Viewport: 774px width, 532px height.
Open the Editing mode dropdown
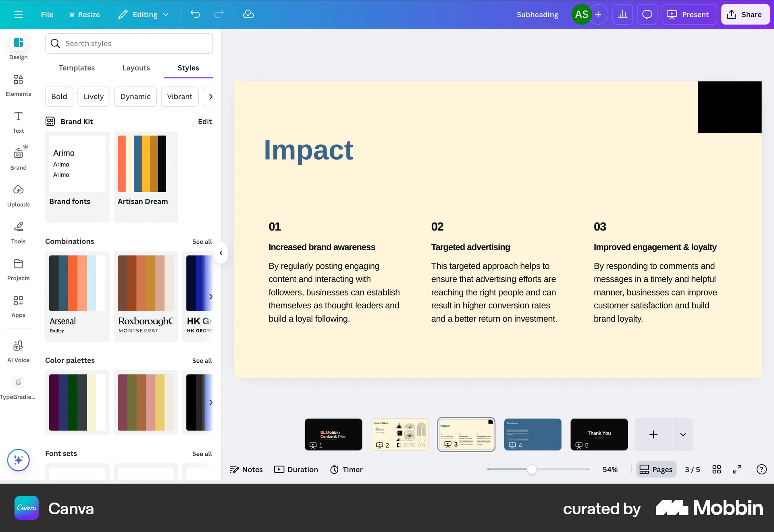(144, 15)
